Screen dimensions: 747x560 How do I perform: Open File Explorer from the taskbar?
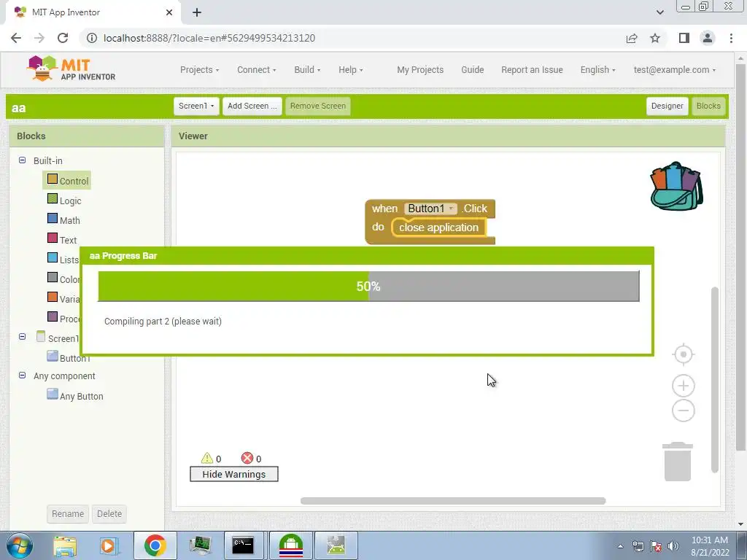pos(65,545)
